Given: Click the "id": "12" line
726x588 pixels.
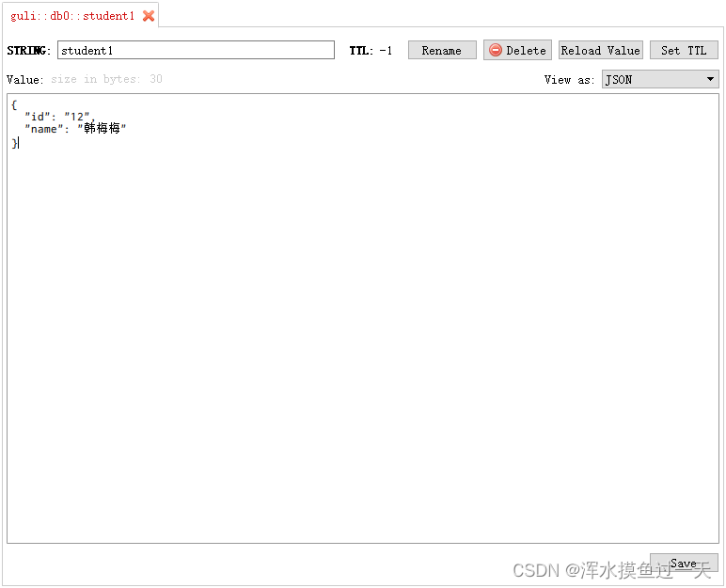Looking at the screenshot, I should 60,117.
